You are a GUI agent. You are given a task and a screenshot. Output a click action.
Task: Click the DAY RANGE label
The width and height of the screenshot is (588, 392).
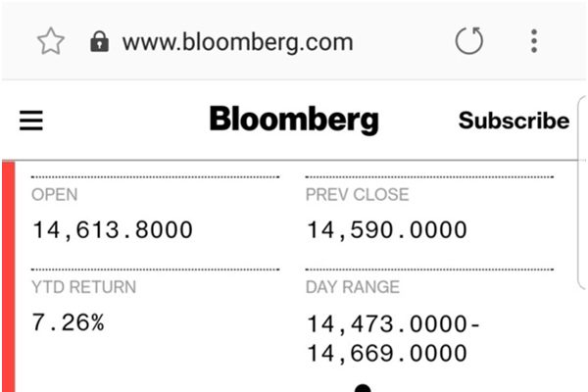pos(353,287)
